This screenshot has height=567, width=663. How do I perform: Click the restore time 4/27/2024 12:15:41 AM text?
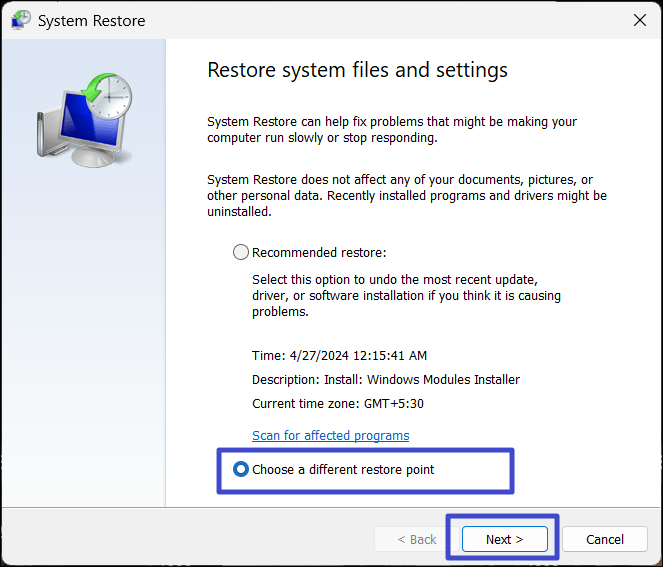coord(339,356)
